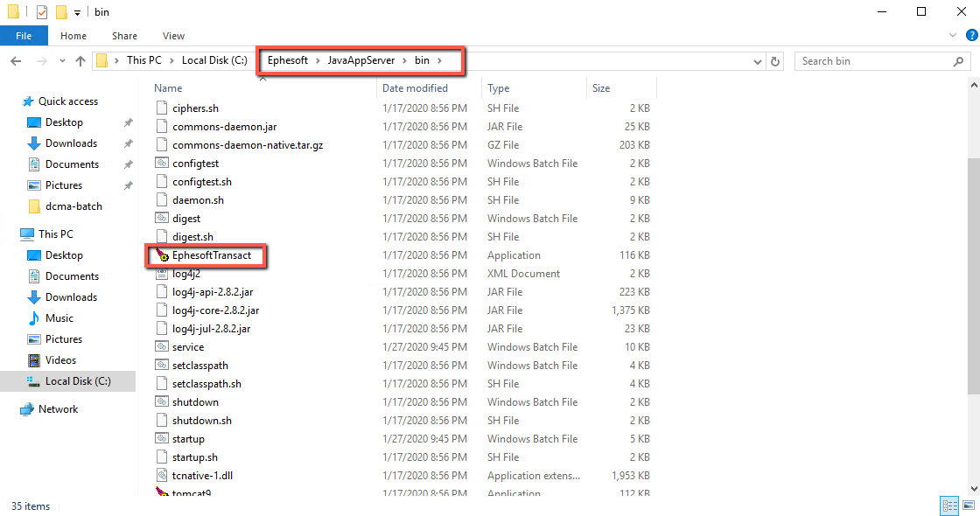980x516 pixels.
Task: Click the search magnifier icon
Action: click(x=958, y=61)
